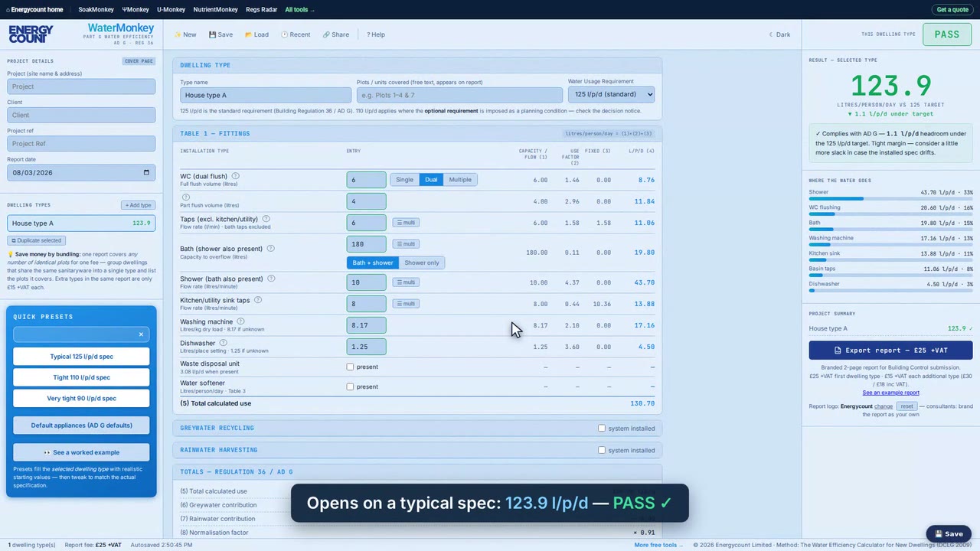
Task: Go to Energycount home
Action: coord(34,10)
